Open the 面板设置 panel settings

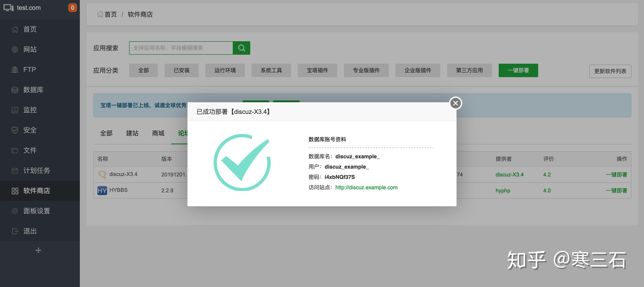click(37, 211)
